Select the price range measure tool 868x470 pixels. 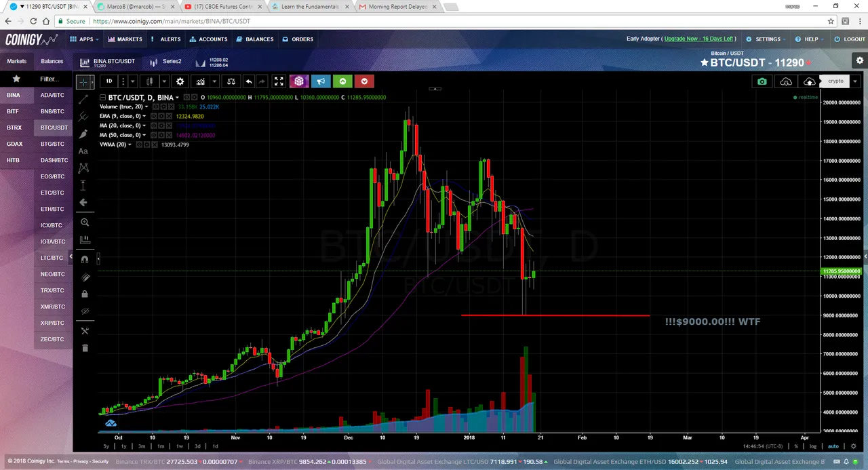pyautogui.click(x=83, y=185)
